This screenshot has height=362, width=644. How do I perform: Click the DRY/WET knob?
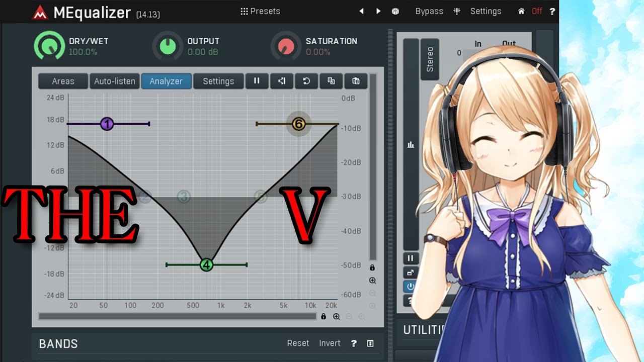(49, 46)
